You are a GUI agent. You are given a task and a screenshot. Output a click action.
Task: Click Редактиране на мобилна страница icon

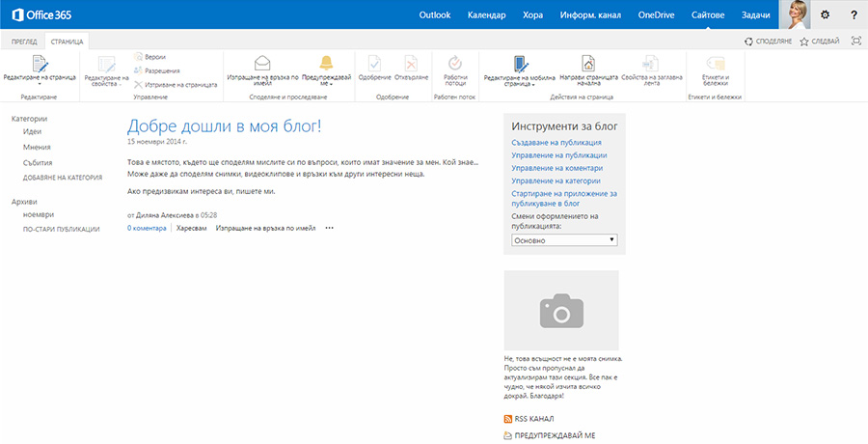pyautogui.click(x=520, y=65)
